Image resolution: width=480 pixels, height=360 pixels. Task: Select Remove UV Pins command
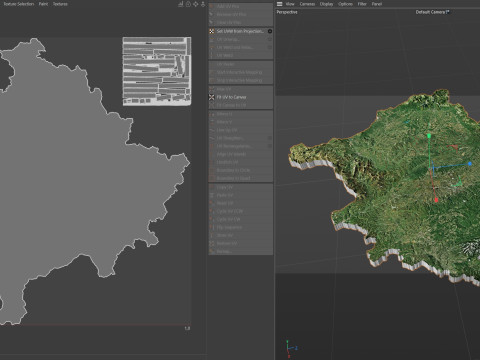(x=241, y=15)
